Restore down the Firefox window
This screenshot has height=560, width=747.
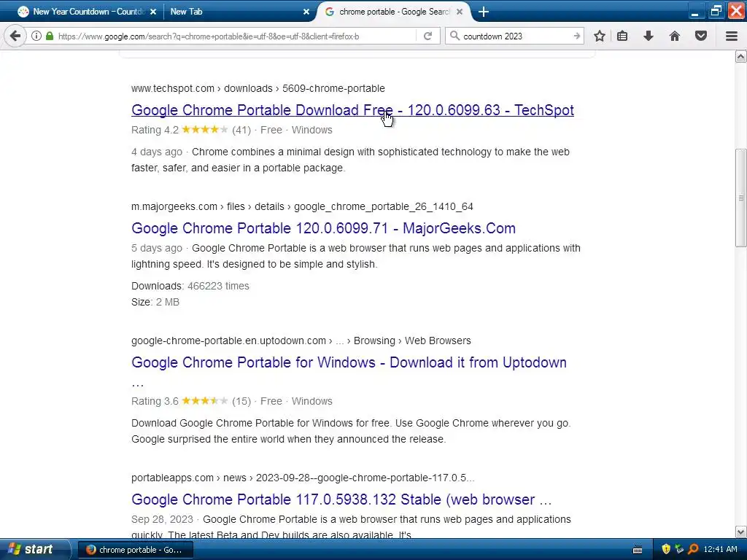716,11
